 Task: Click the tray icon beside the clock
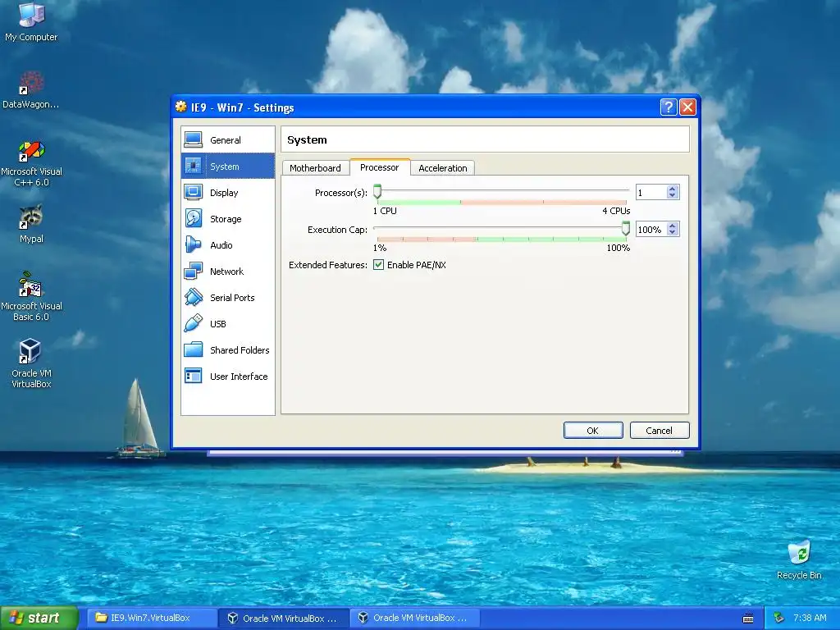[x=779, y=619]
